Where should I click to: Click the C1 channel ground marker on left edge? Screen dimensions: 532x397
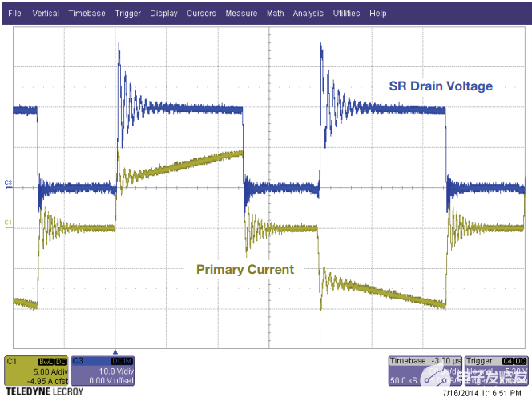click(x=8, y=221)
